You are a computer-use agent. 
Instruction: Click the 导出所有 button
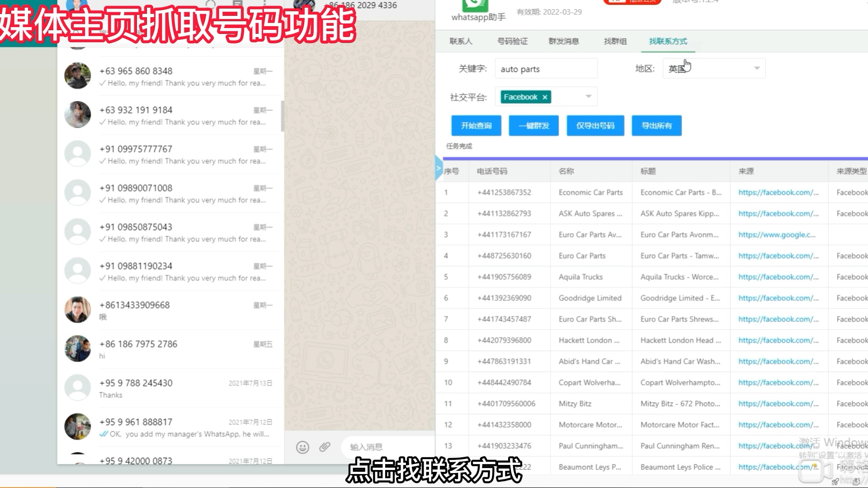[x=656, y=126]
